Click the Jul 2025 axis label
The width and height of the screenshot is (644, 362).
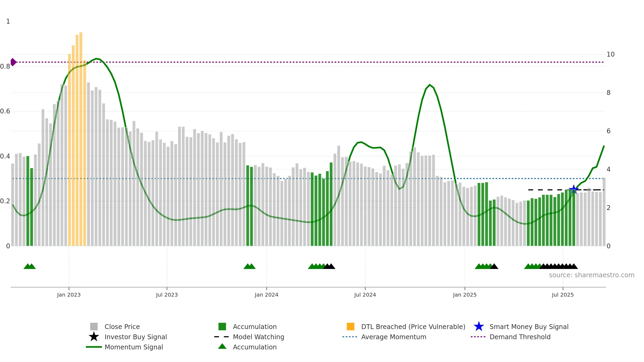[x=563, y=295]
